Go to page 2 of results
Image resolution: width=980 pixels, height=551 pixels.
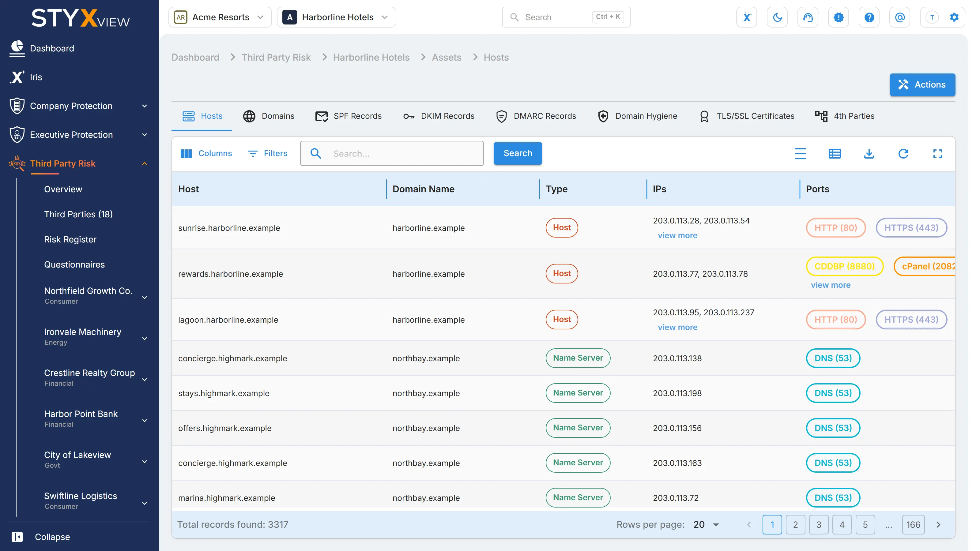pos(795,524)
